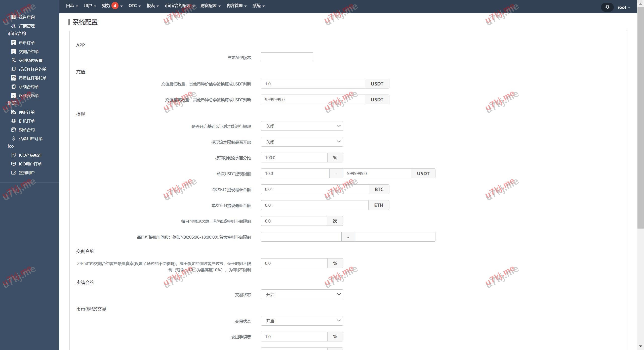Open the headset support icon beside root

tap(607, 7)
